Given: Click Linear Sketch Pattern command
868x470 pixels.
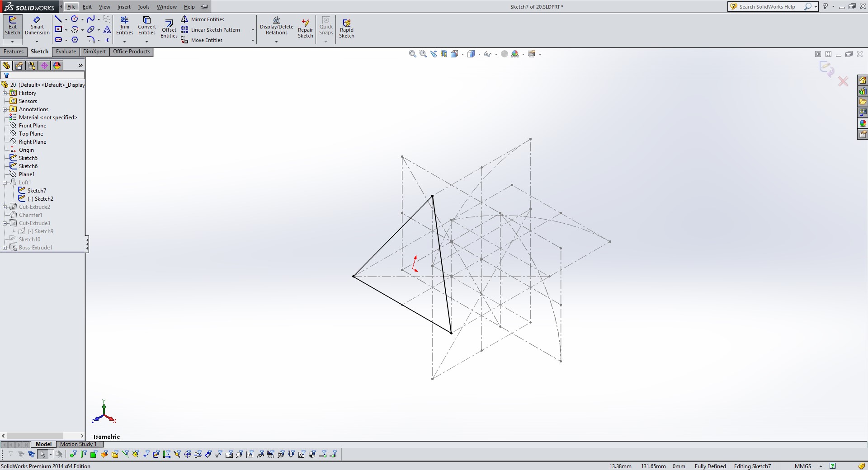Looking at the screenshot, I should tap(211, 30).
